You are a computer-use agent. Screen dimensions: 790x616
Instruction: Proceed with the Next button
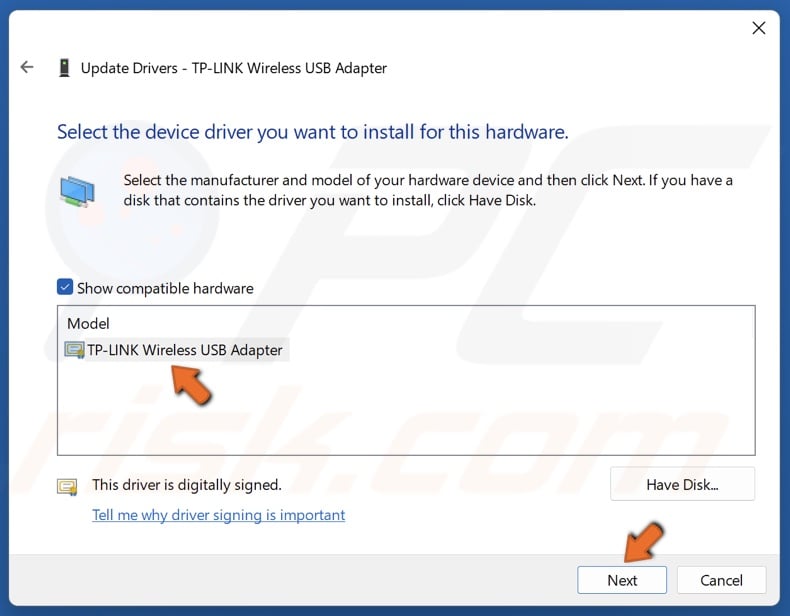(622, 580)
